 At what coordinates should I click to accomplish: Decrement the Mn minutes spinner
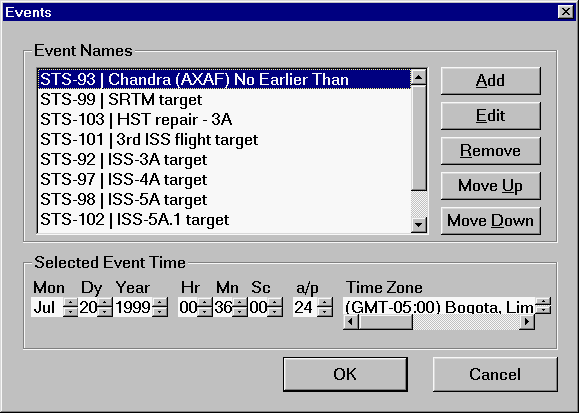tap(240, 312)
